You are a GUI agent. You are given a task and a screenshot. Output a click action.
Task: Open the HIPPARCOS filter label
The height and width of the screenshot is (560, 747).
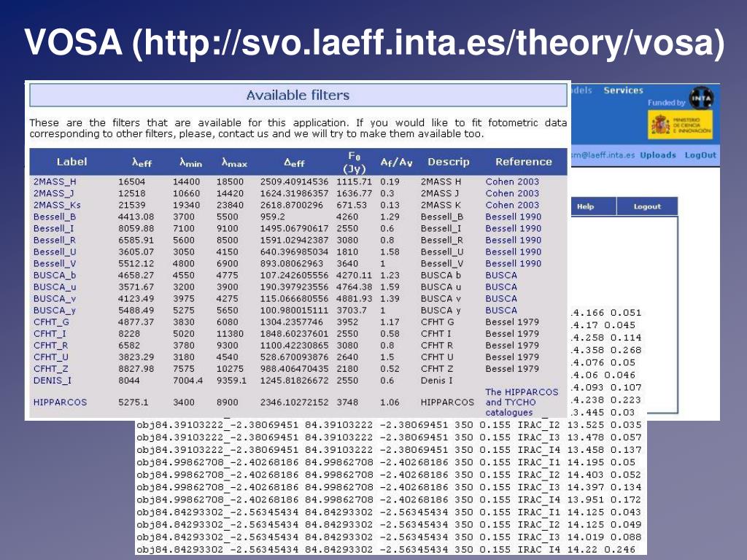(60, 402)
